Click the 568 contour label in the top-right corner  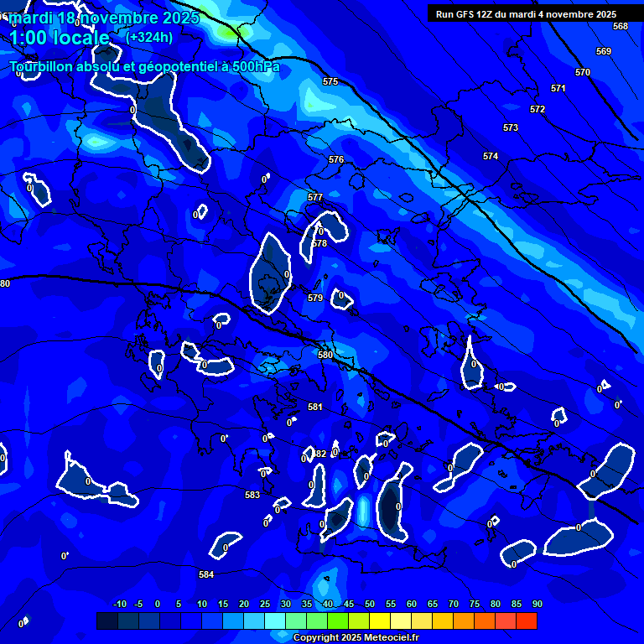pyautogui.click(x=620, y=27)
